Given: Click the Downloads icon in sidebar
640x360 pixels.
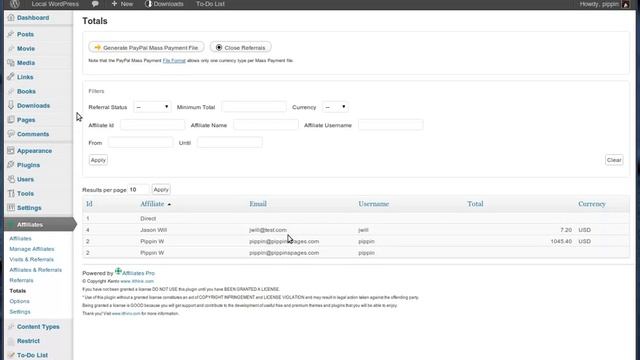Looking at the screenshot, I should tap(11, 105).
